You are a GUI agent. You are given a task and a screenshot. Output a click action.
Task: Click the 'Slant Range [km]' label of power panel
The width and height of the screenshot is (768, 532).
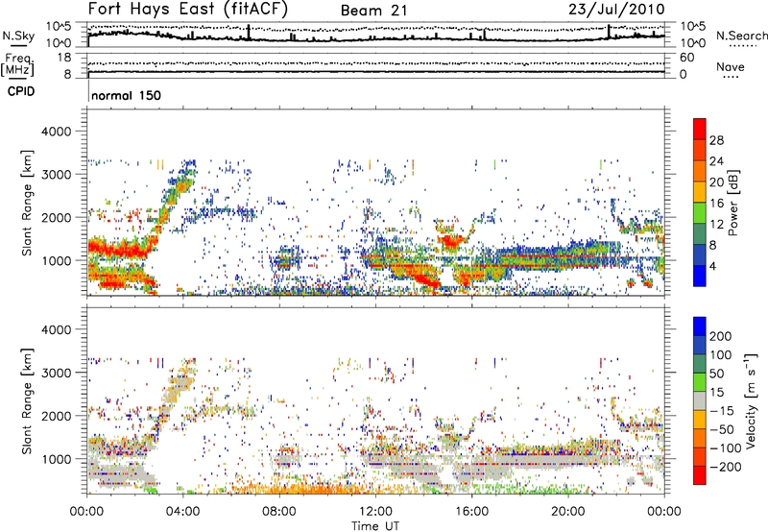(27, 204)
